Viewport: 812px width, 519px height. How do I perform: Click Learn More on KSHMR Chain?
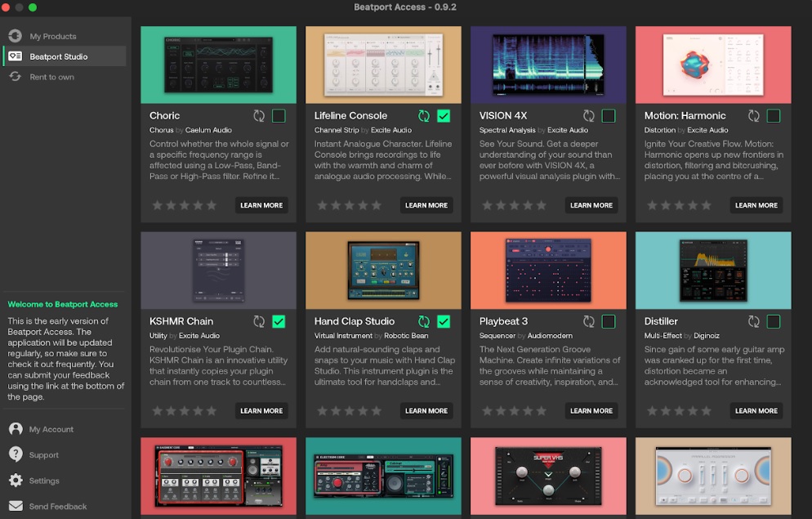tap(261, 411)
